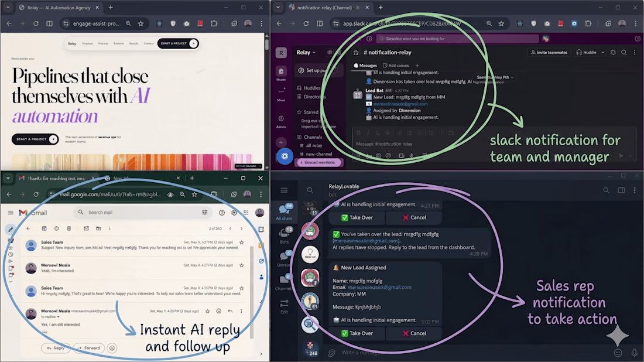Open the Huddle dropdown arrow in Slack
This screenshot has width=644, height=362.
pos(603,53)
